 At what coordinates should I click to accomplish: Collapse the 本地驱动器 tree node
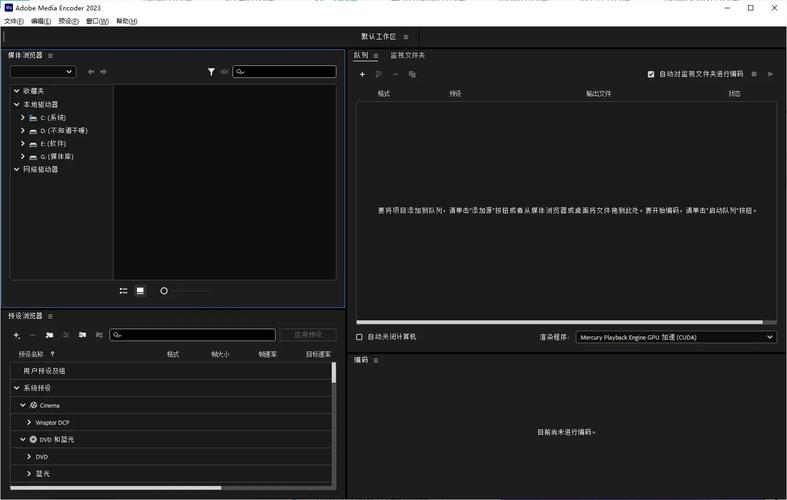tap(17, 104)
